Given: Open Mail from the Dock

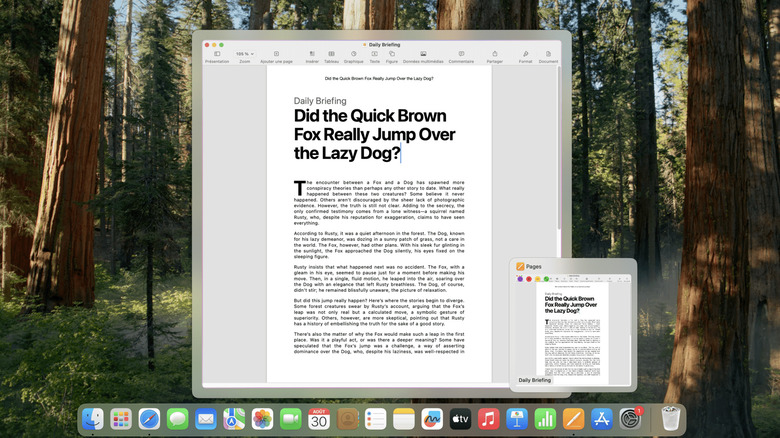Looking at the screenshot, I should [205, 419].
